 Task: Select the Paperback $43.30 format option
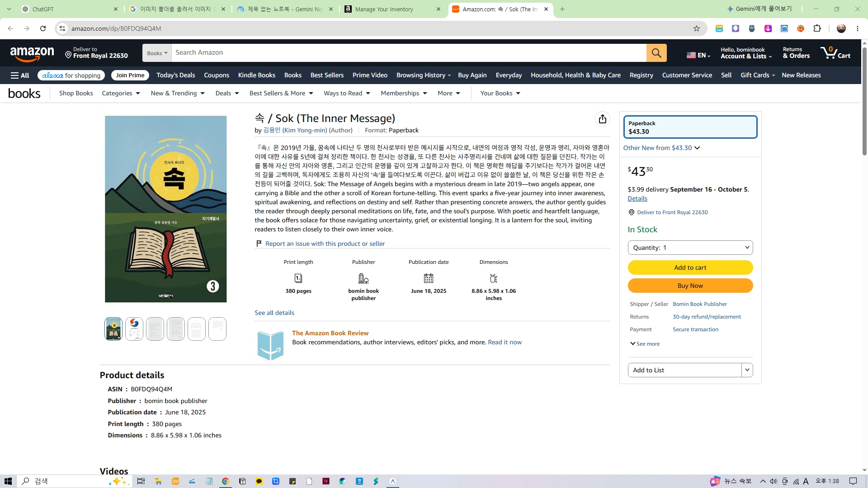coord(690,127)
